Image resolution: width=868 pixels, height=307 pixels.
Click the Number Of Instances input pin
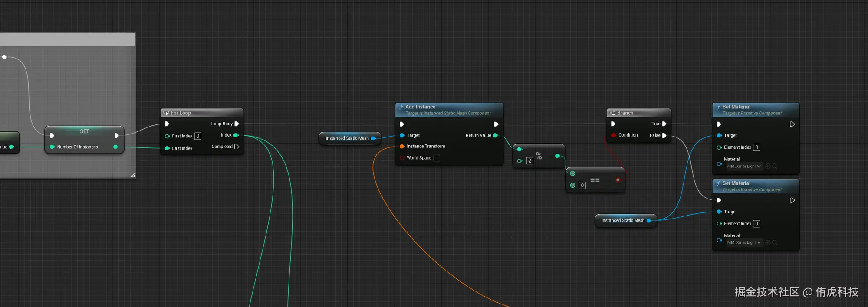click(52, 147)
